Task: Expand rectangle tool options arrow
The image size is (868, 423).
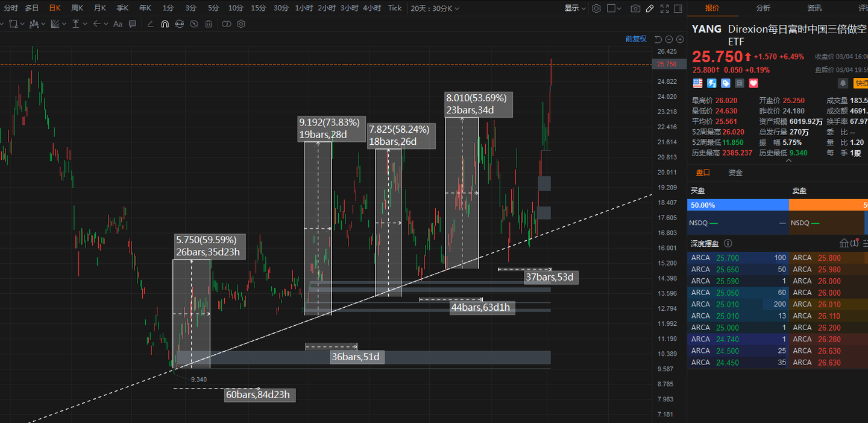Action: pyautogui.click(x=22, y=24)
